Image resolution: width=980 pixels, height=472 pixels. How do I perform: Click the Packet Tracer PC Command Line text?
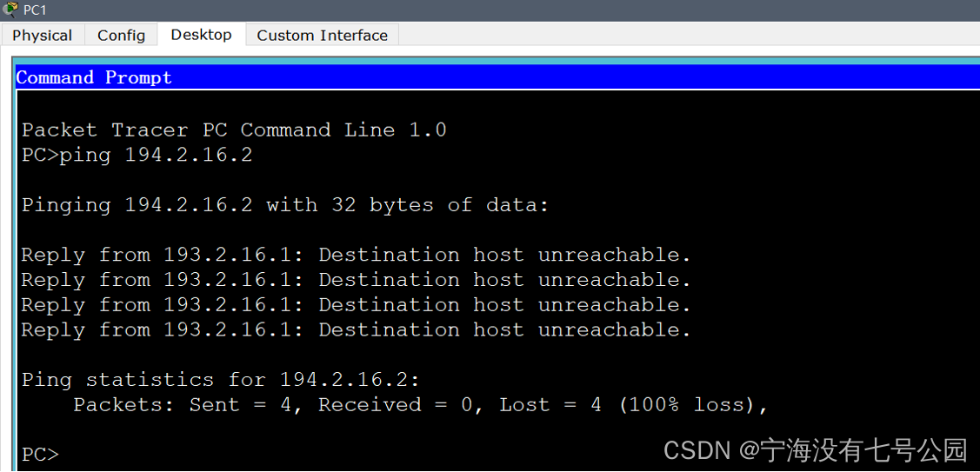tap(234, 130)
